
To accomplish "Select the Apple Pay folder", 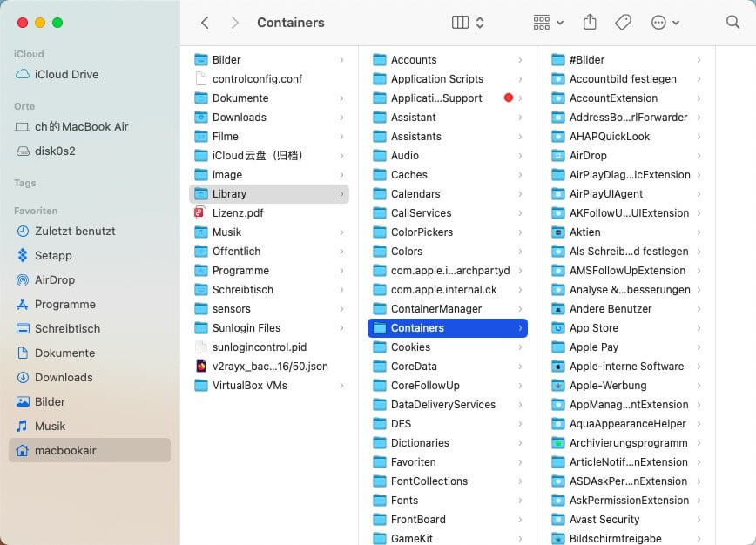I will coord(626,347).
